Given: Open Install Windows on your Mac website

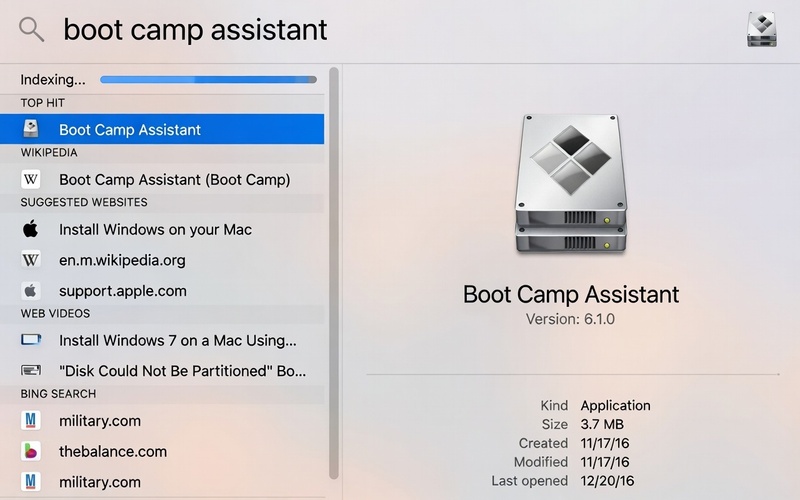Looking at the screenshot, I should pyautogui.click(x=162, y=229).
